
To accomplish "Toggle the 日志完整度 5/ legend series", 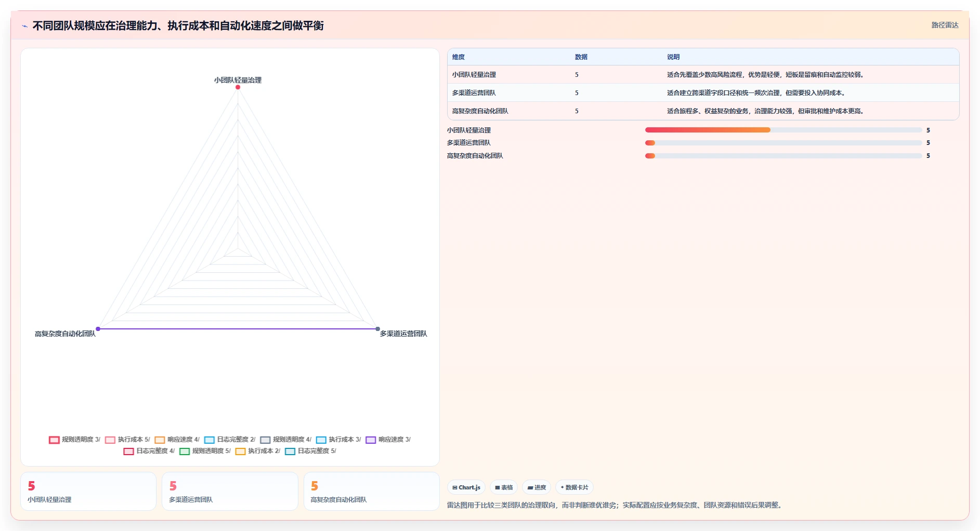I will pos(310,451).
